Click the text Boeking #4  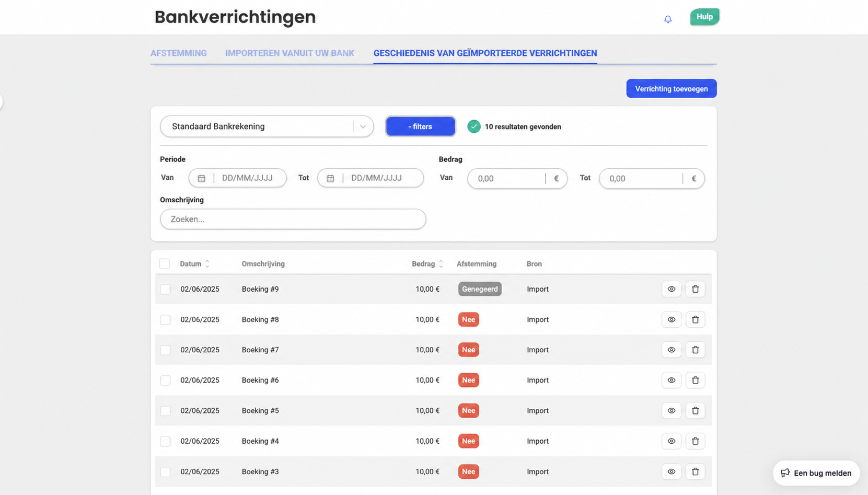tap(260, 441)
